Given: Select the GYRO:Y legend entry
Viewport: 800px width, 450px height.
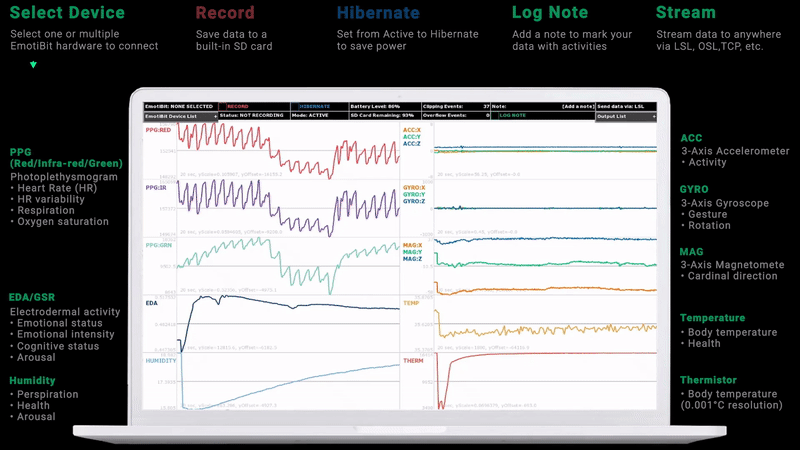Looking at the screenshot, I should coord(414,194).
